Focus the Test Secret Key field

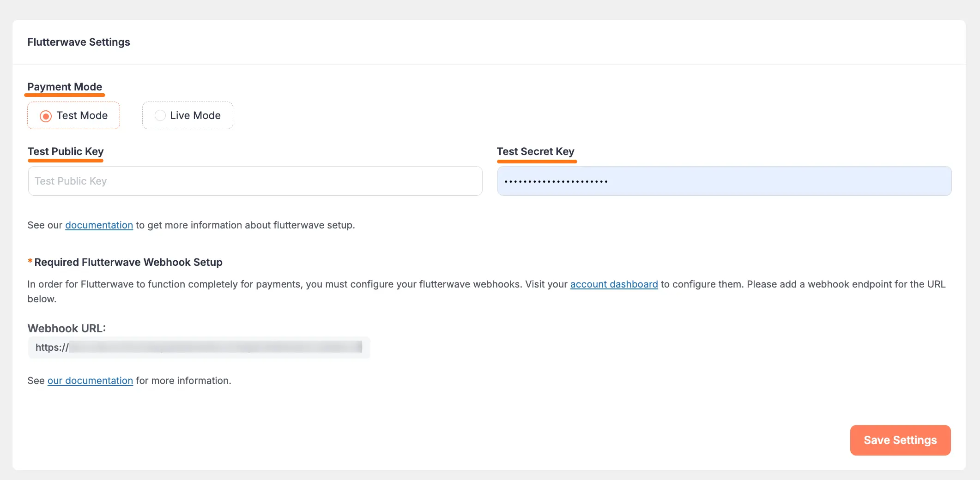[x=723, y=180]
